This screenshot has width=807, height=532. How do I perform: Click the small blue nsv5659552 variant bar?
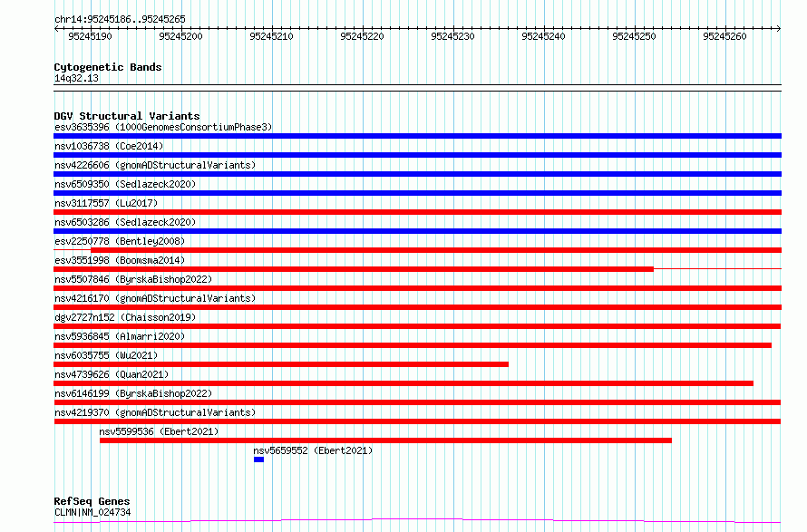(259, 459)
